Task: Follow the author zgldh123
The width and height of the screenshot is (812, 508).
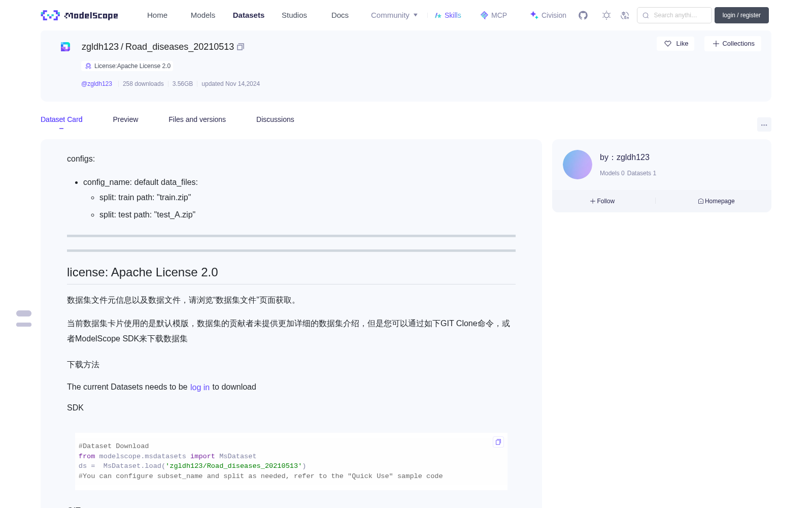Action: tap(602, 201)
